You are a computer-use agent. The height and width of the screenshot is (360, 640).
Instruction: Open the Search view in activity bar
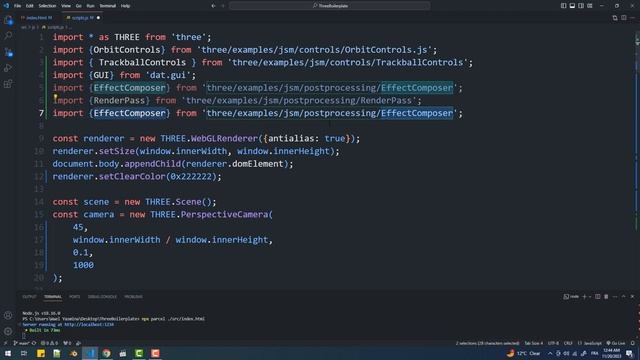tap(8, 36)
